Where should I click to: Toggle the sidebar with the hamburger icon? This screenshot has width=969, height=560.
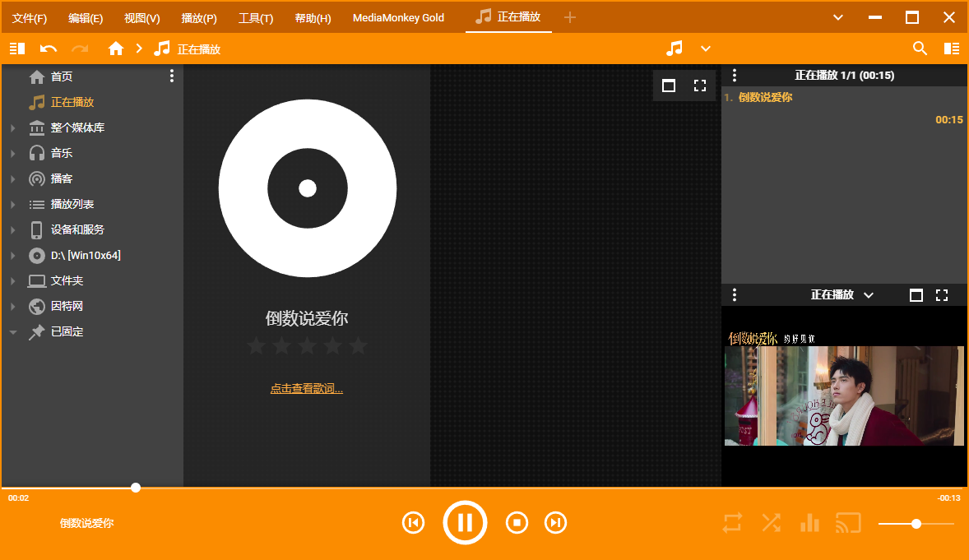(x=16, y=49)
